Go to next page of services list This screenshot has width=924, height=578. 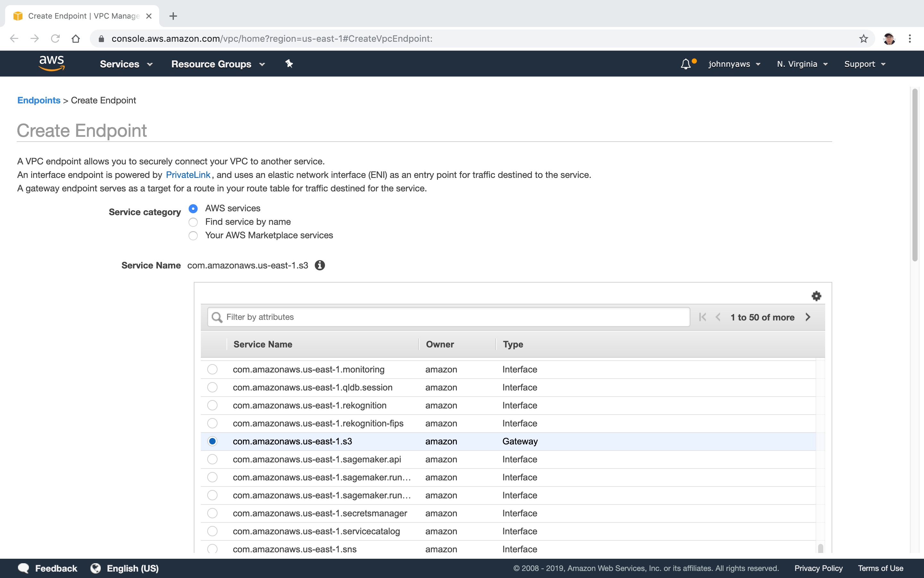808,317
